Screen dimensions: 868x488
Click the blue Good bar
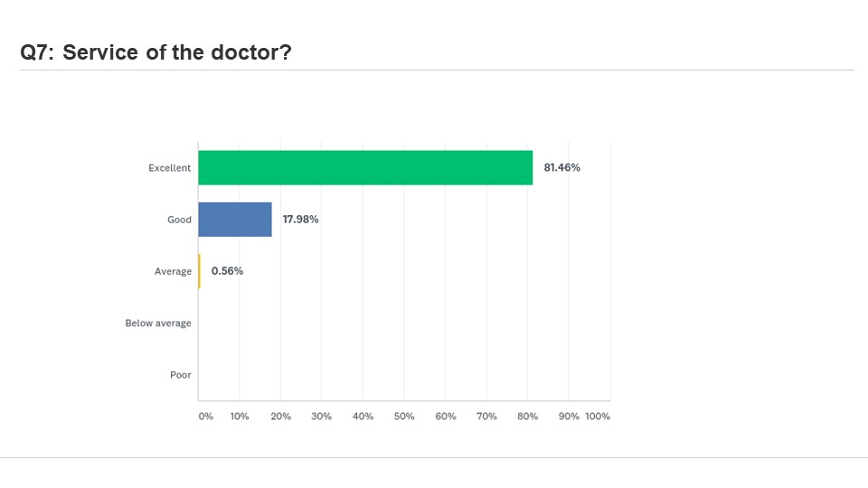235,220
